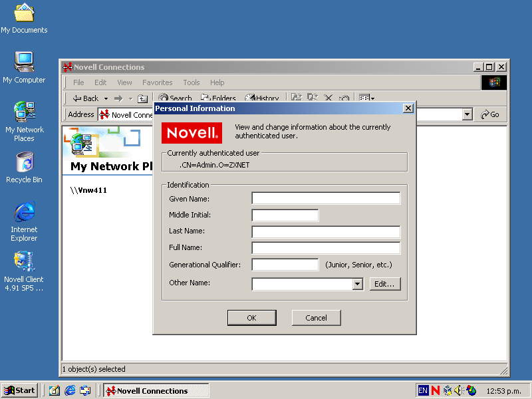This screenshot has height=399, width=532.
Task: Click the Go button
Action: (490, 114)
